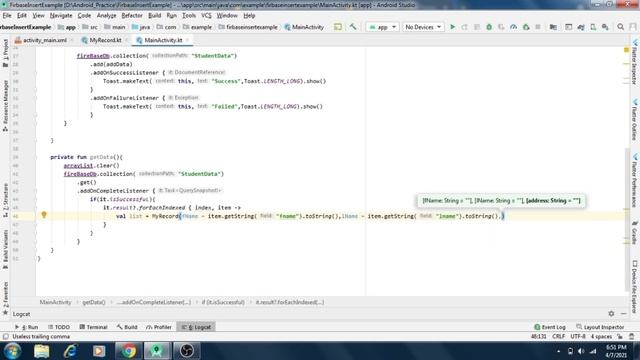Toggle the Logcat tool window button
The height and width of the screenshot is (360, 640).
coord(196,327)
